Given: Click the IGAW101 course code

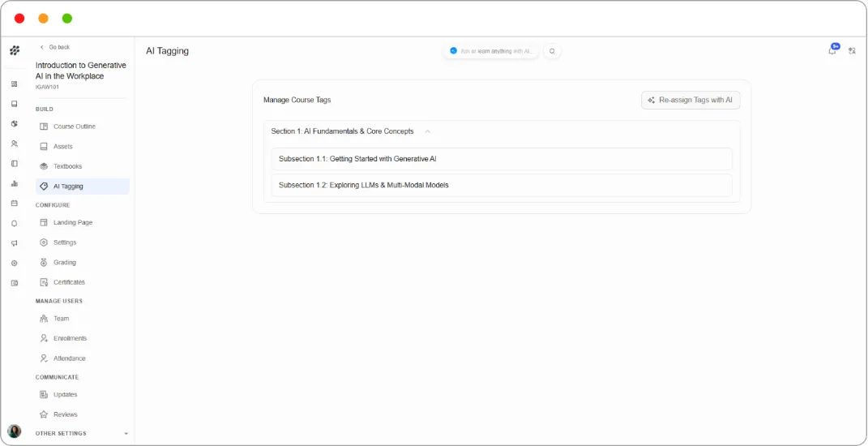Looking at the screenshot, I should (x=47, y=87).
